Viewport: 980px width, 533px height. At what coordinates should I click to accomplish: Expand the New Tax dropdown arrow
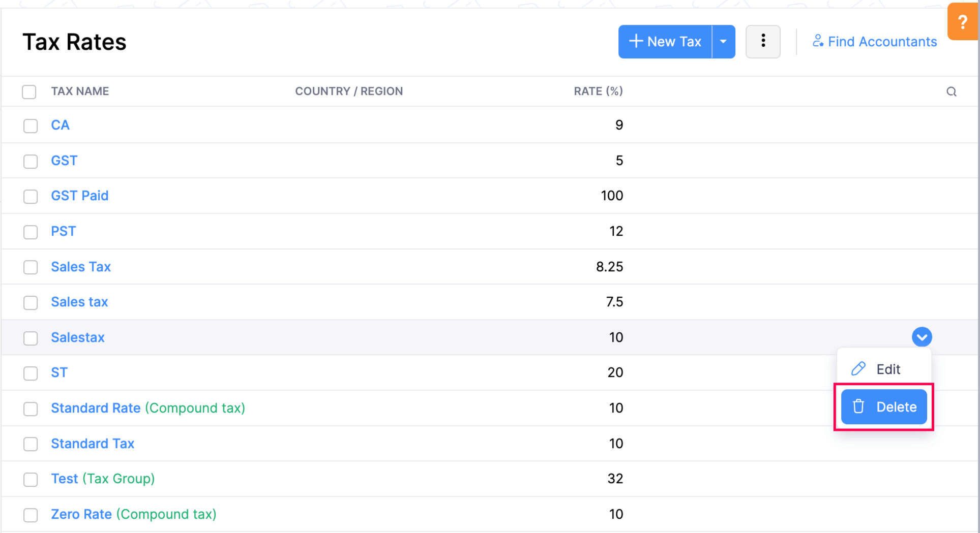tap(723, 42)
